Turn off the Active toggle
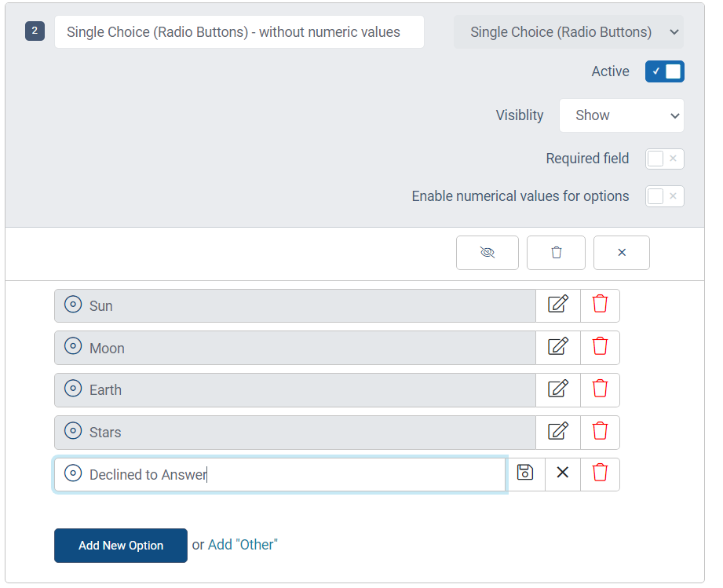Viewport: 723px width, 588px height. 664,71
